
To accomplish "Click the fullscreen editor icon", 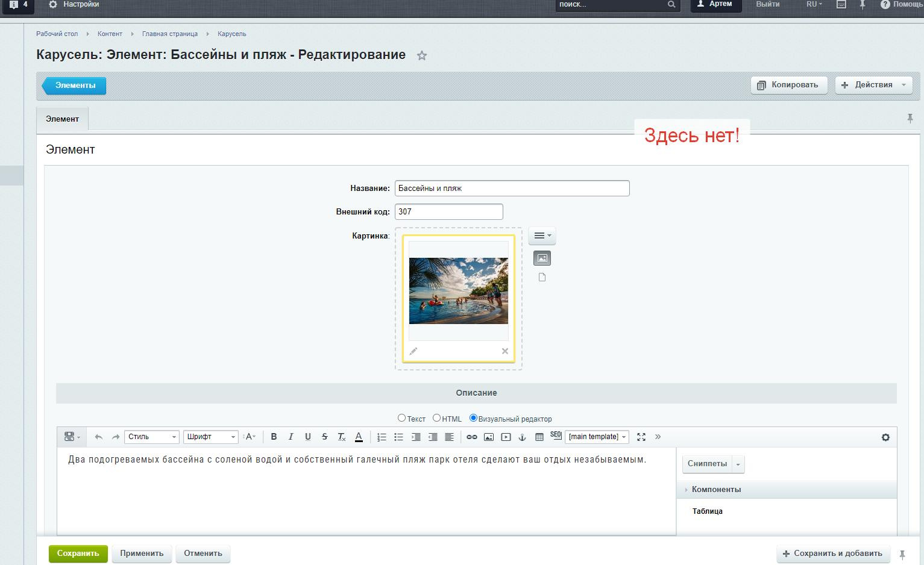I will [641, 437].
